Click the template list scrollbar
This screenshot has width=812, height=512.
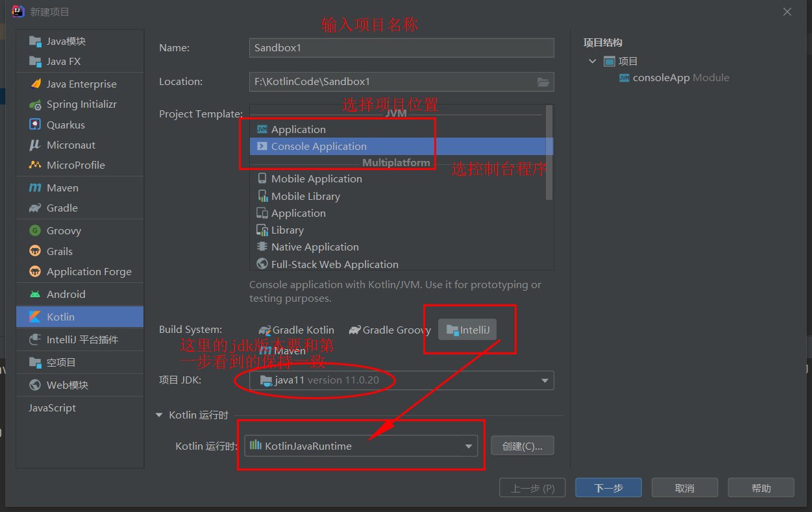click(550, 152)
